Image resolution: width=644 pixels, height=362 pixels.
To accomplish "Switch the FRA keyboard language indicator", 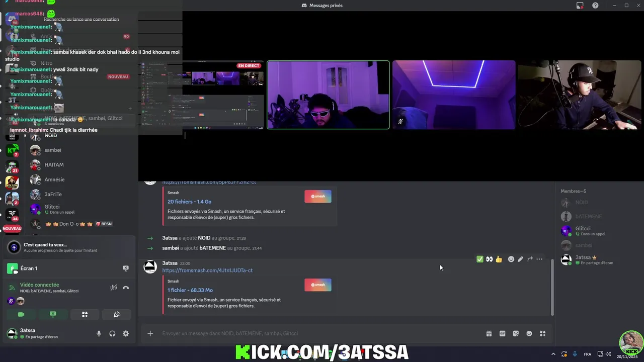I will (x=588, y=354).
